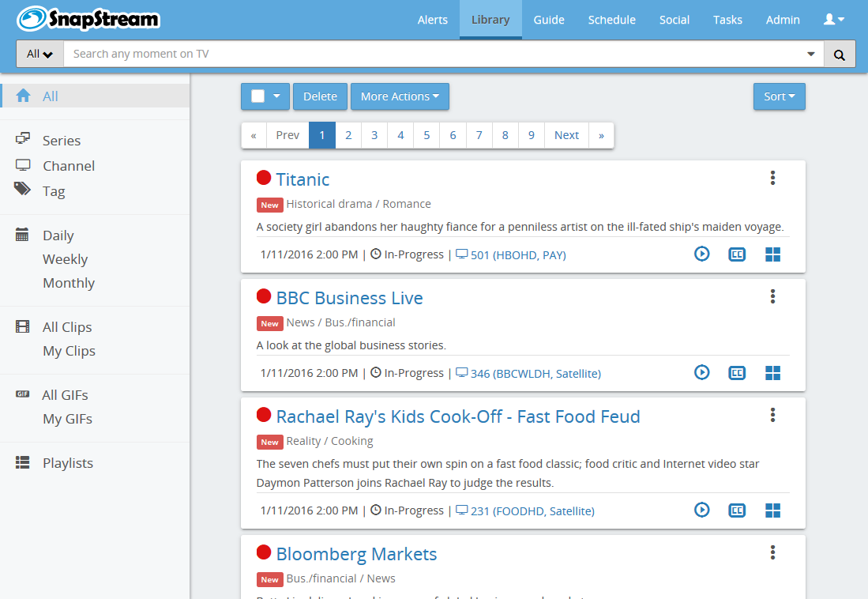The image size is (868, 599).
Task: Open three-dot menu for Bloomberg Markets
Action: (x=772, y=552)
